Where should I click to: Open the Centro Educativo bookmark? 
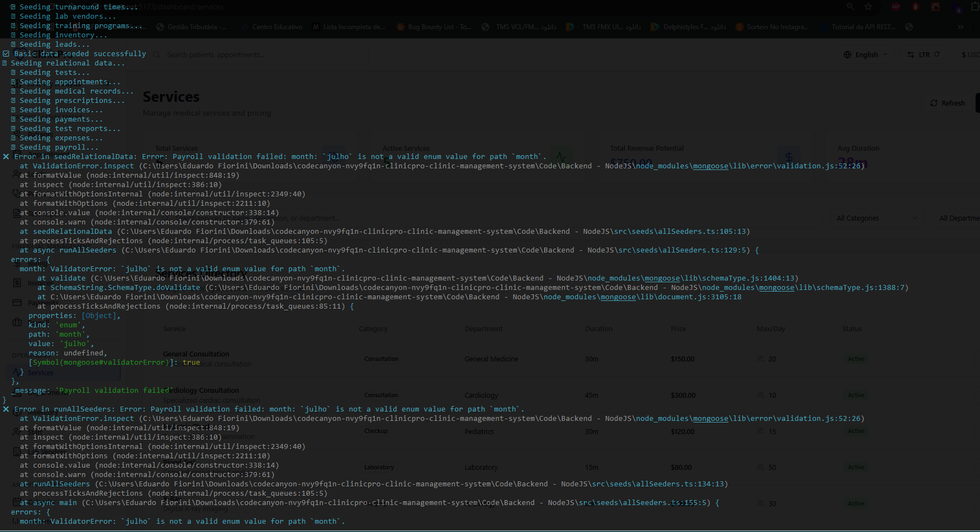coord(272,26)
